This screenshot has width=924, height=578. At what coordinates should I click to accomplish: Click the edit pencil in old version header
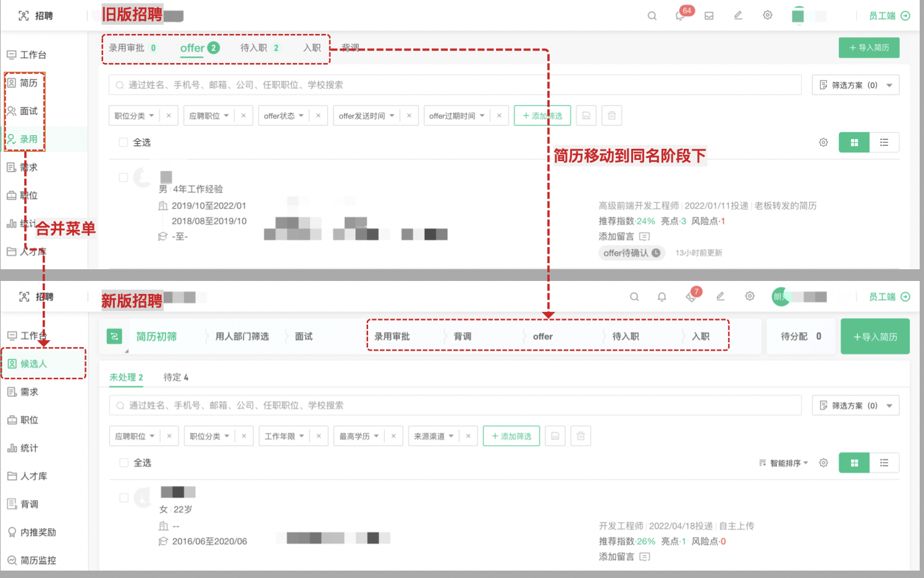[738, 15]
